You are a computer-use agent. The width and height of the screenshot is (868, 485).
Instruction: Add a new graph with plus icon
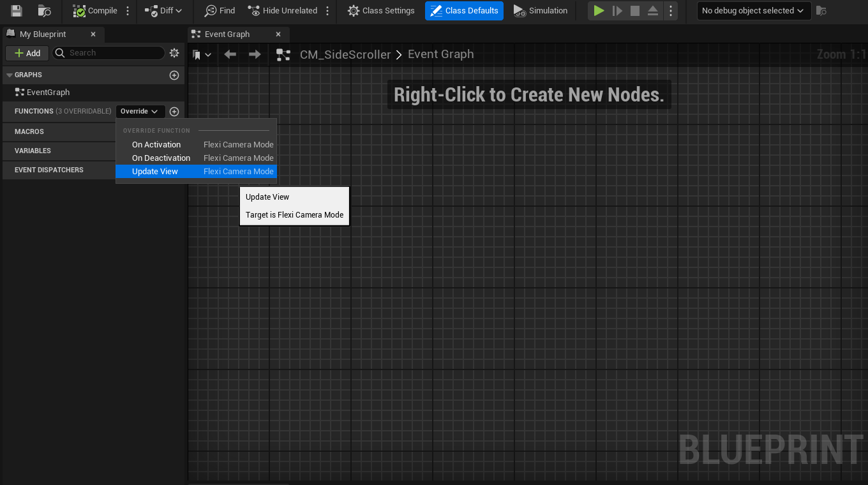click(174, 75)
